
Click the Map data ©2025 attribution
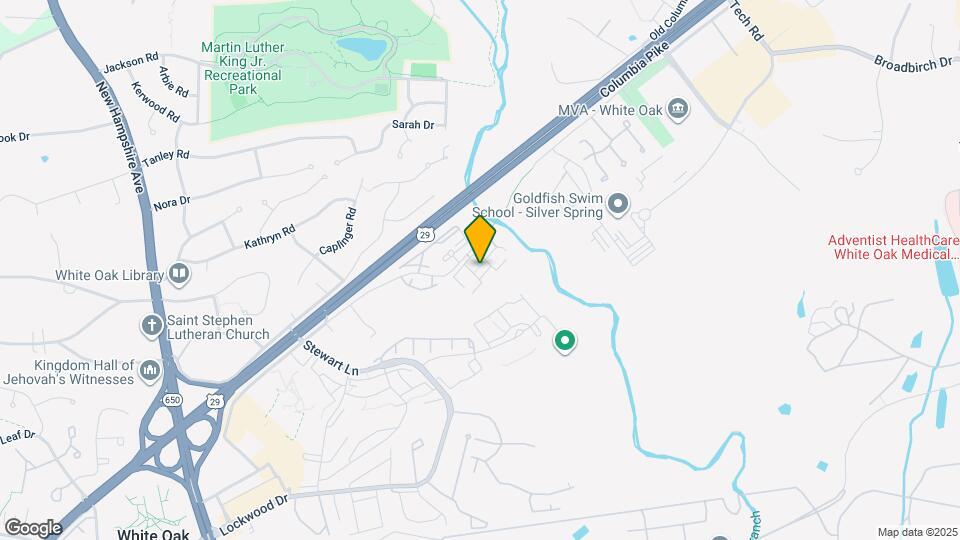coord(917,533)
